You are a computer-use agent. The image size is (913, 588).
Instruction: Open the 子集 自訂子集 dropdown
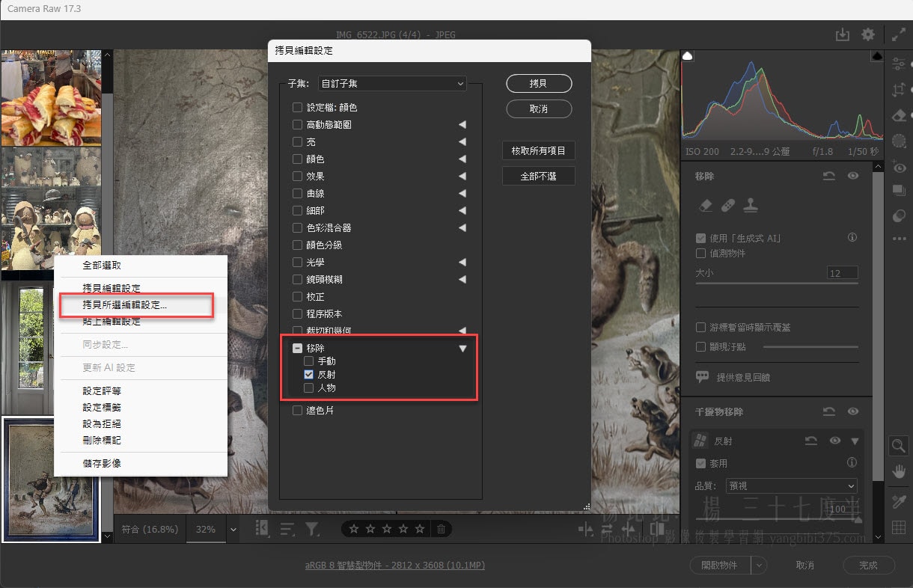[392, 84]
